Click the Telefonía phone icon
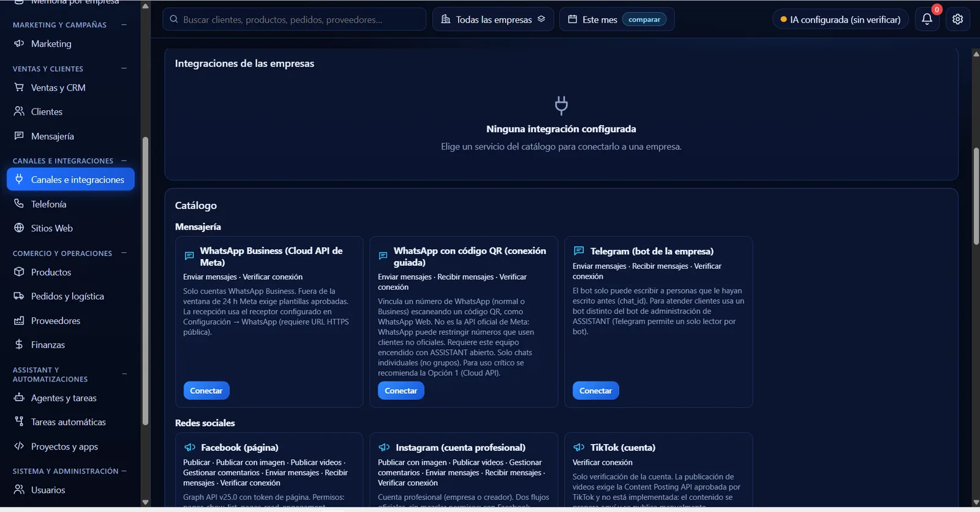This screenshot has height=512, width=980. tap(19, 204)
